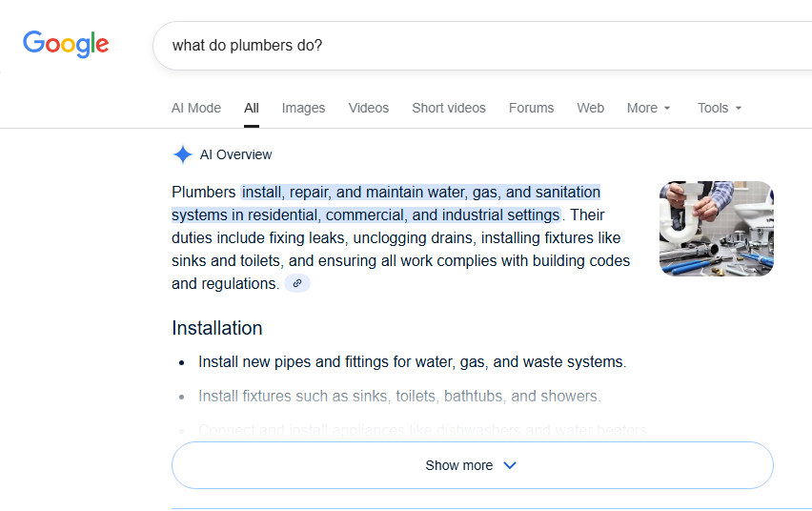Switch to Short videos results
The image size is (812, 511).
coord(449,108)
